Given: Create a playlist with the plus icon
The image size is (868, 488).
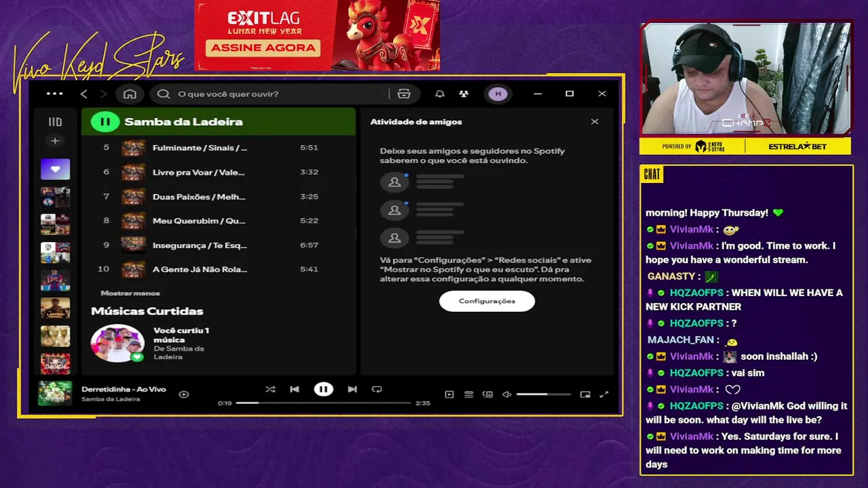Looking at the screenshot, I should (55, 141).
